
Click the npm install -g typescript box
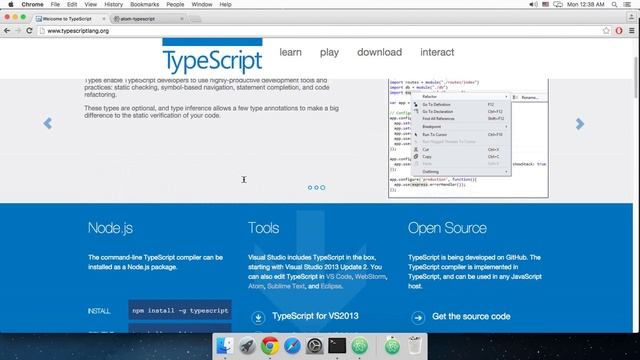[x=180, y=311]
